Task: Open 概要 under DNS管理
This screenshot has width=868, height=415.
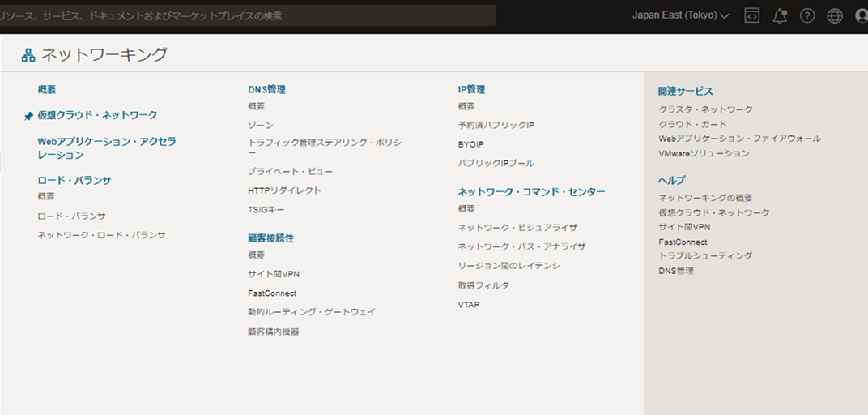Action: (x=257, y=106)
